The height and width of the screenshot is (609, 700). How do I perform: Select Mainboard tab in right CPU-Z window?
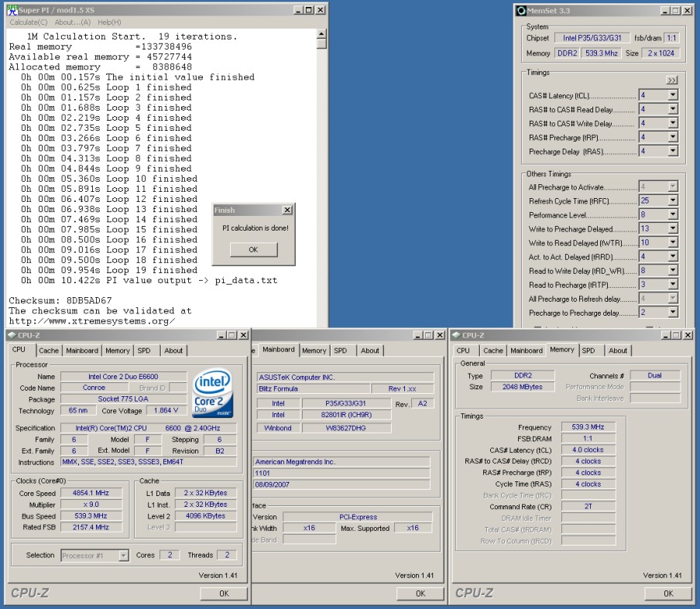(527, 351)
